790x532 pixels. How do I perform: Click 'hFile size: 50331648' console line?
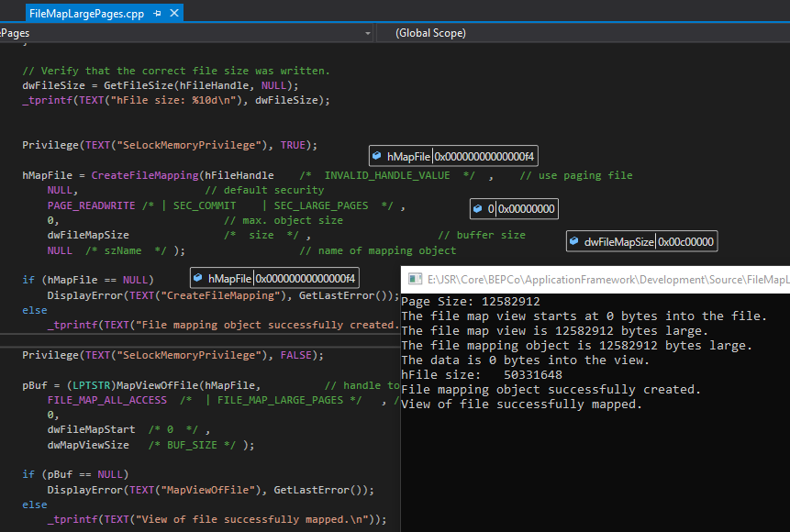[482, 375]
